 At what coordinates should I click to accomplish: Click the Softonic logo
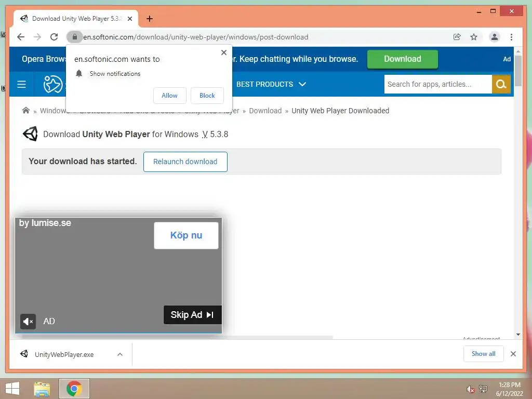click(53, 84)
